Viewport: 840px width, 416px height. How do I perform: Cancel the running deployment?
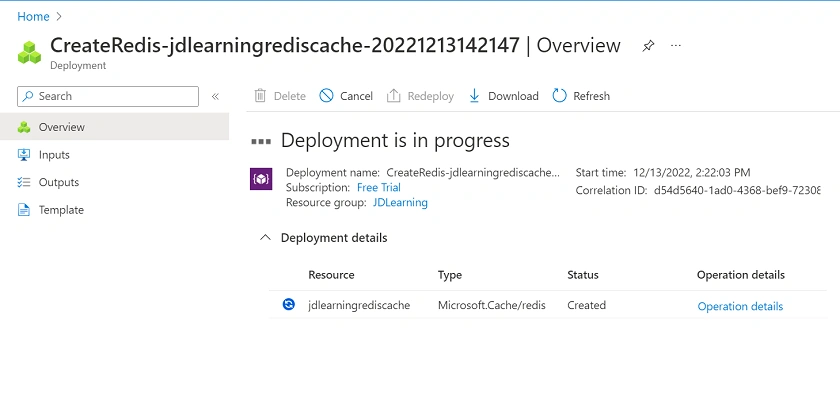(x=346, y=96)
